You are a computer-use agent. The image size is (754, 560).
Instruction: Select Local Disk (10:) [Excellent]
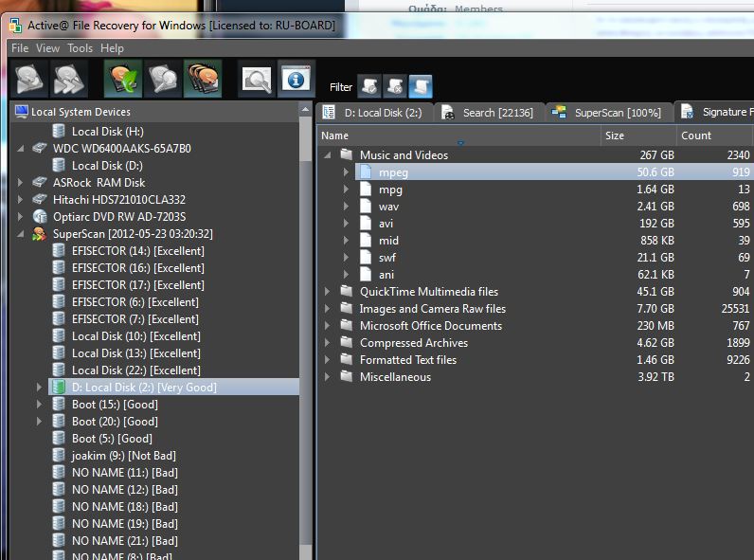tap(136, 336)
